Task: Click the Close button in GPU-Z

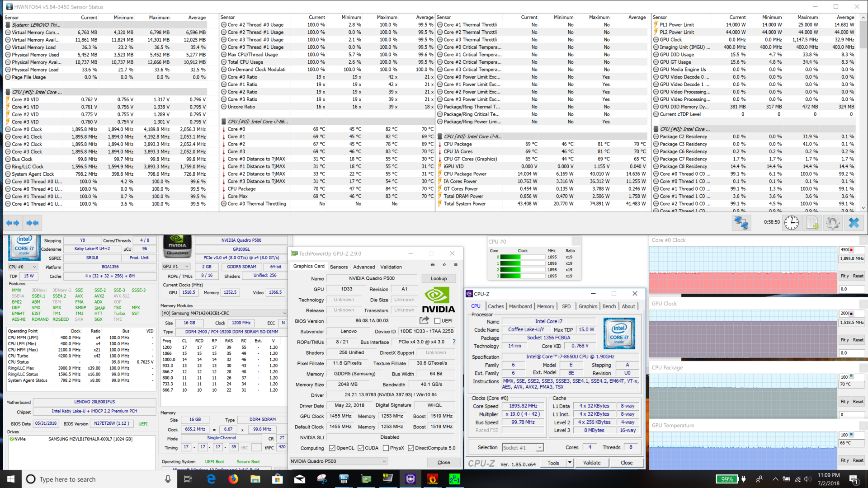Action: (443, 462)
